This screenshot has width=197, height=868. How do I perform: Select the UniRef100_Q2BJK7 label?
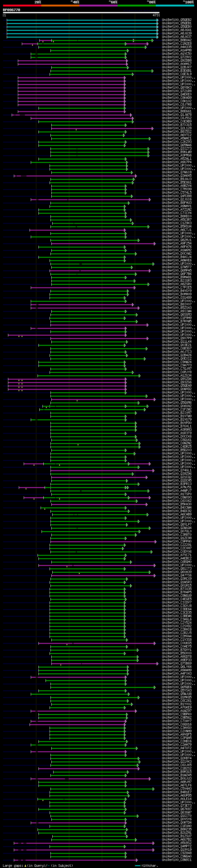(x=177, y=67)
